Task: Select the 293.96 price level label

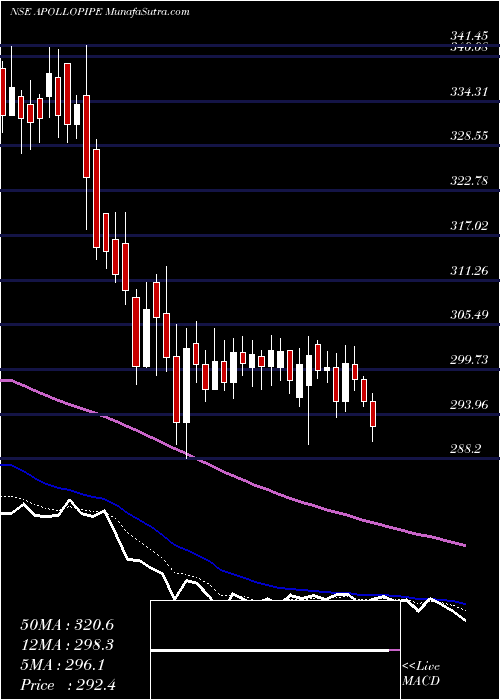Action: [469, 405]
